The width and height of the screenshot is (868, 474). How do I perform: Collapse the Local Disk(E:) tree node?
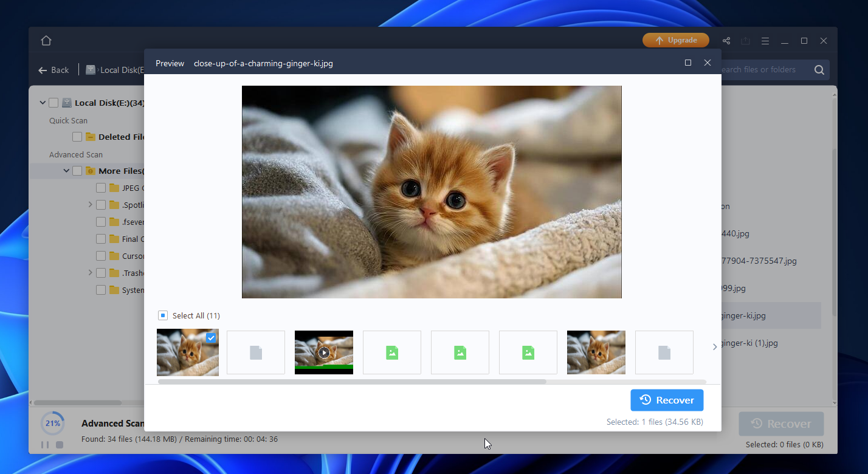43,103
